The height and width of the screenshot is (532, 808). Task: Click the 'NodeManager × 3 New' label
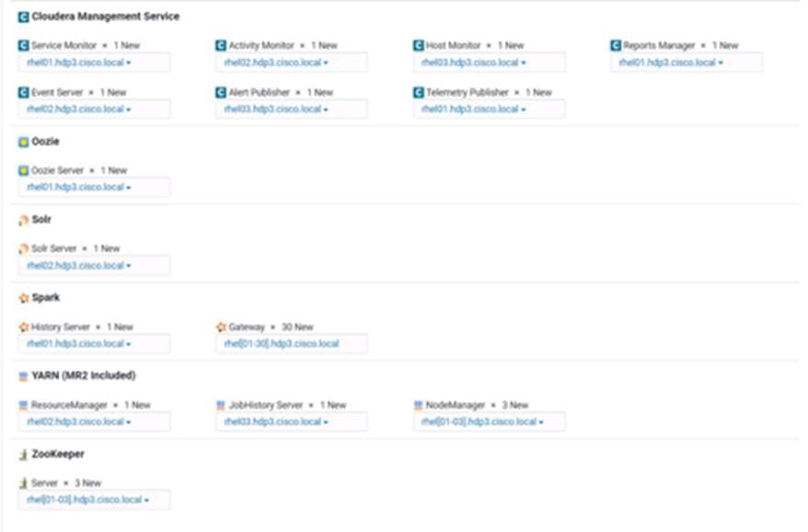[478, 405]
